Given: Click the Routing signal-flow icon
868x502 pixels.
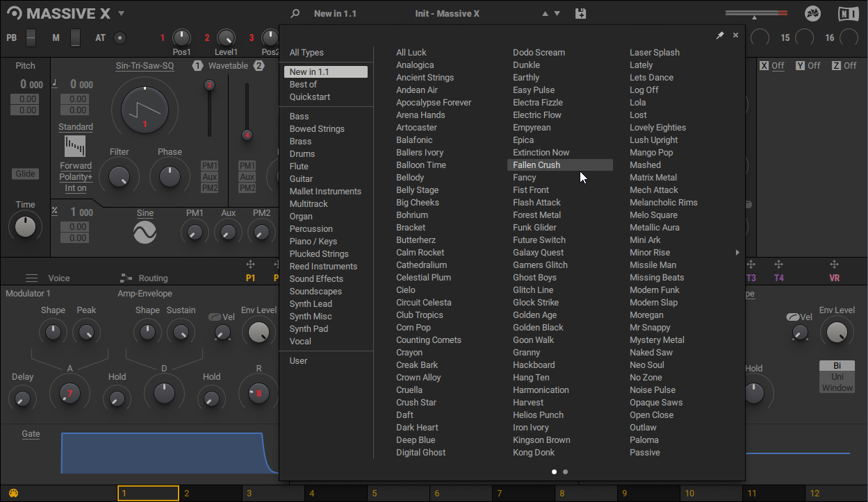Looking at the screenshot, I should click(x=126, y=278).
